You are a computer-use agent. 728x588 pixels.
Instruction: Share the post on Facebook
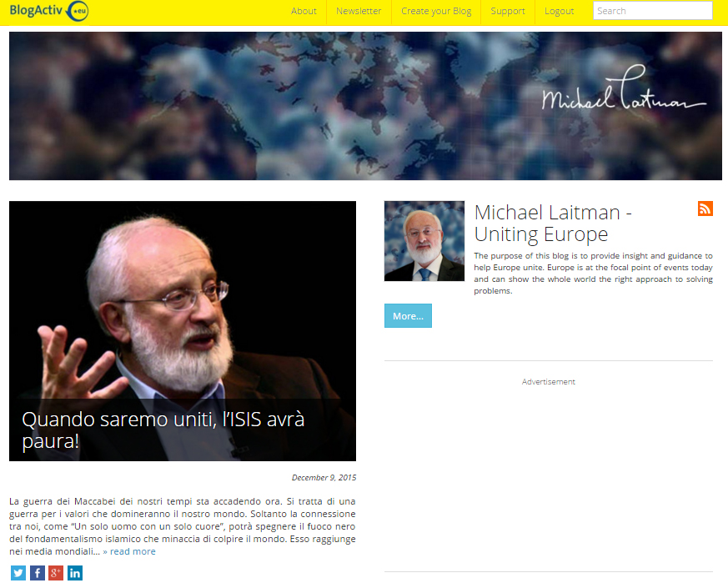pos(38,573)
